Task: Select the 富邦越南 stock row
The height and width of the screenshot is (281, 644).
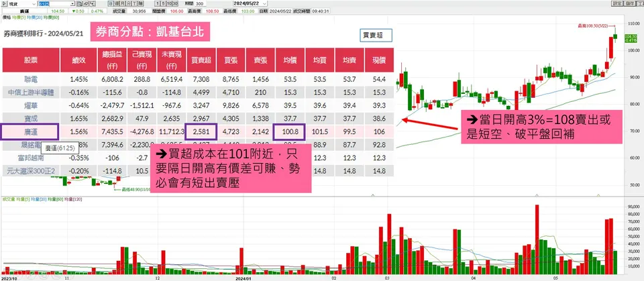Action: coord(198,158)
